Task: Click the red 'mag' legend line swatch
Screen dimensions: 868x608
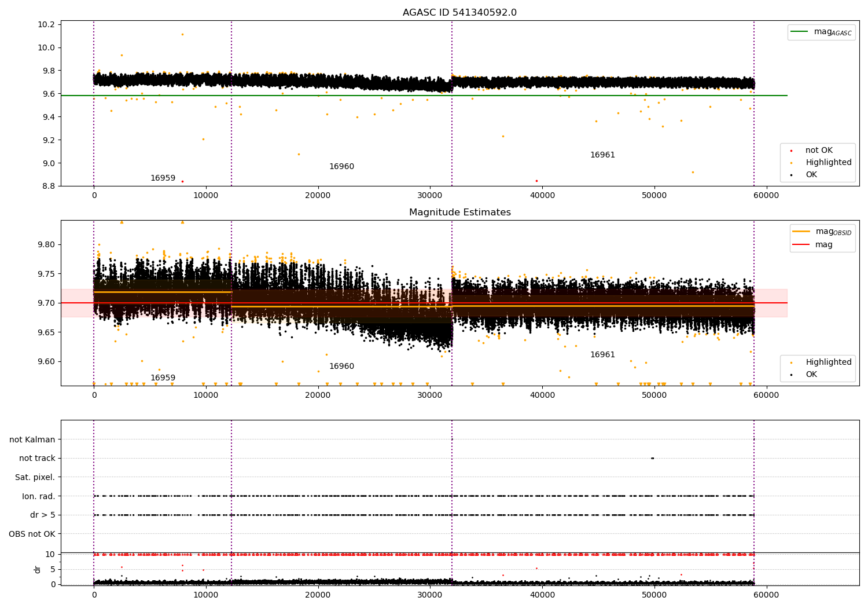Action: click(801, 244)
